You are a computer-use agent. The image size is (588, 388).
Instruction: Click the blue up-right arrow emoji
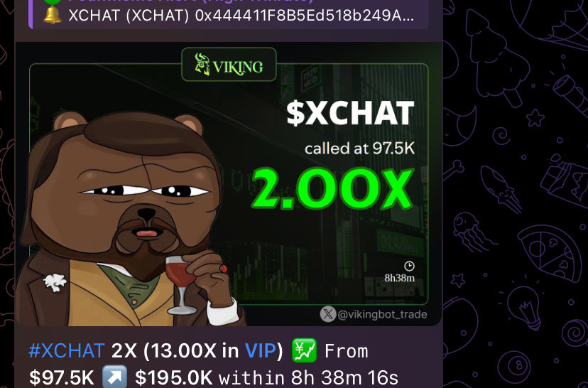(x=114, y=377)
